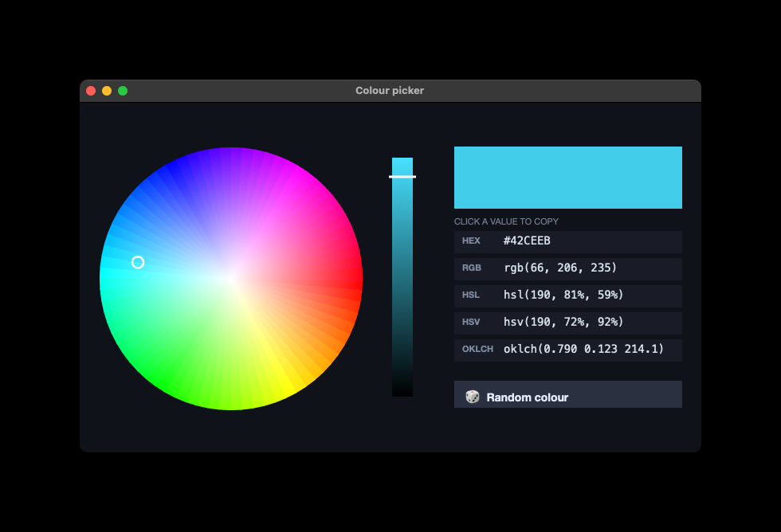
Task: Click the circular hue colour wheel
Action: pyautogui.click(x=231, y=279)
